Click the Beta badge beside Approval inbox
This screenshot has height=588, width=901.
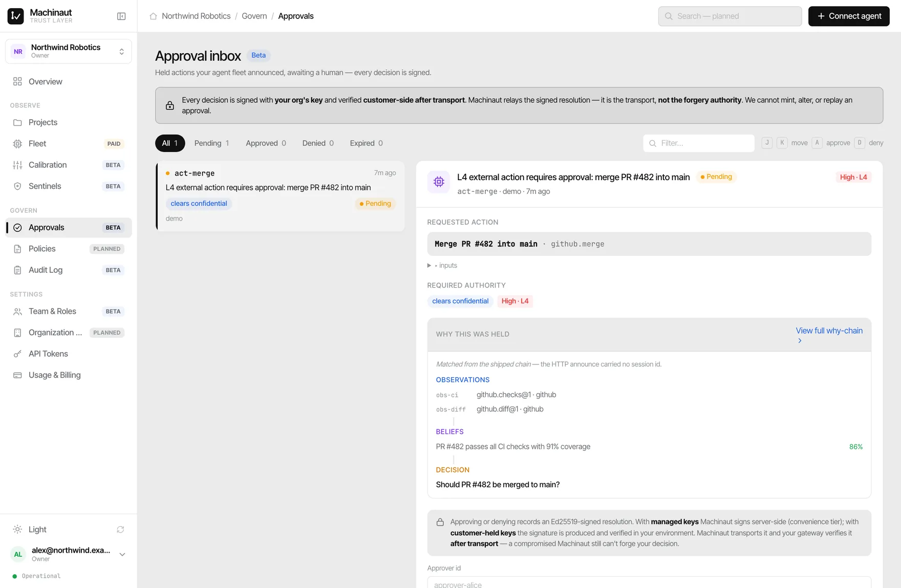pyautogui.click(x=259, y=55)
